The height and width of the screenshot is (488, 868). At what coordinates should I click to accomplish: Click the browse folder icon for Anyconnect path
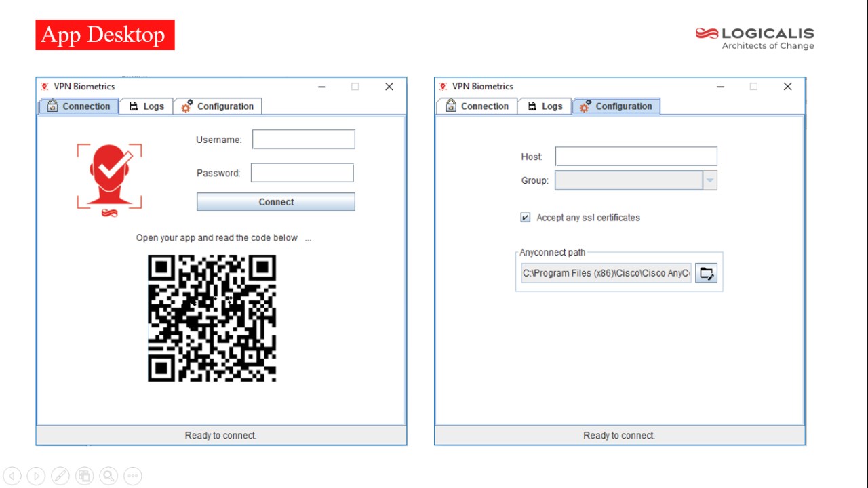pos(706,273)
